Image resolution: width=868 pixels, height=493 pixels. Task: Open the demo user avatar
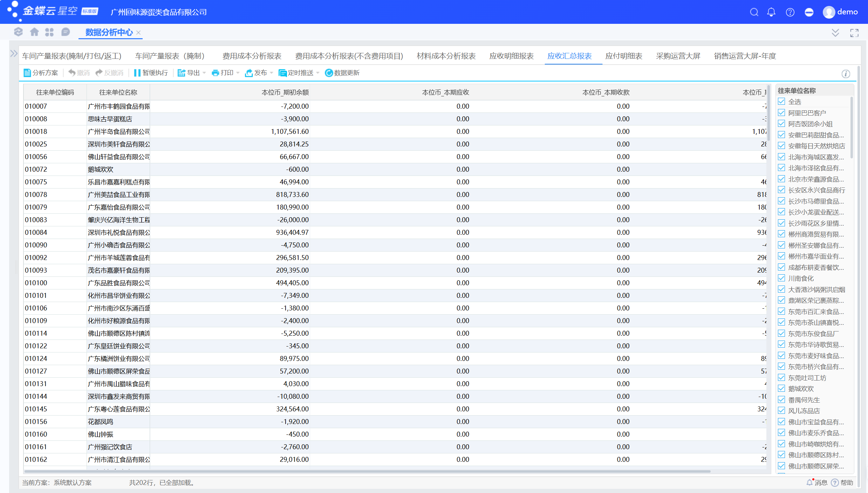click(x=829, y=12)
